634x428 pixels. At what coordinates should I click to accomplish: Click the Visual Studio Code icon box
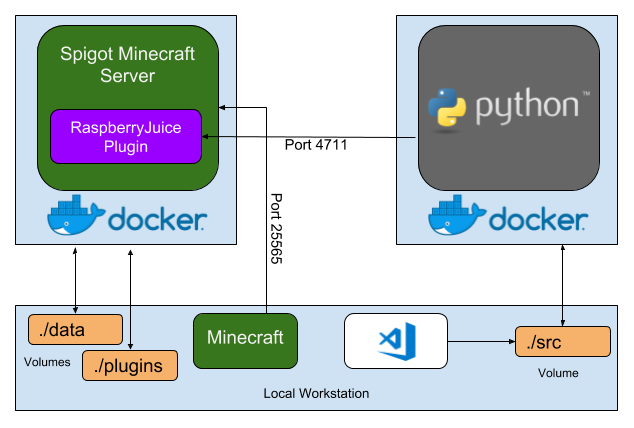pyautogui.click(x=396, y=341)
